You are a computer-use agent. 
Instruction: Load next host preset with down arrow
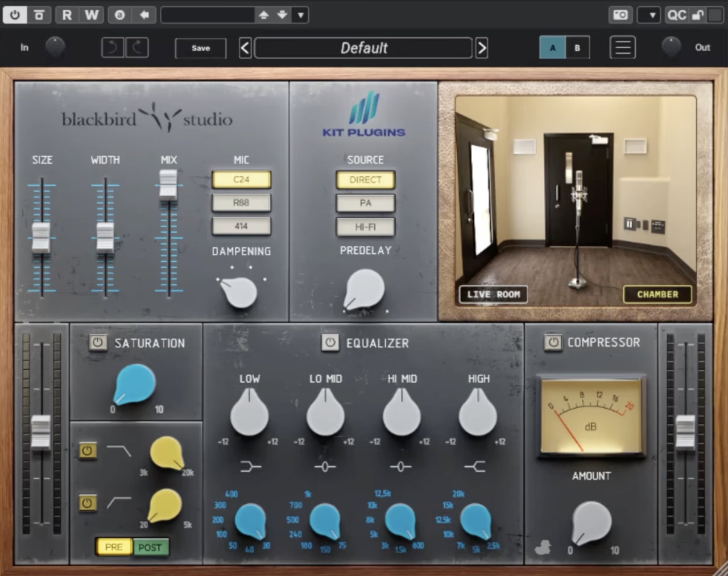(x=282, y=15)
